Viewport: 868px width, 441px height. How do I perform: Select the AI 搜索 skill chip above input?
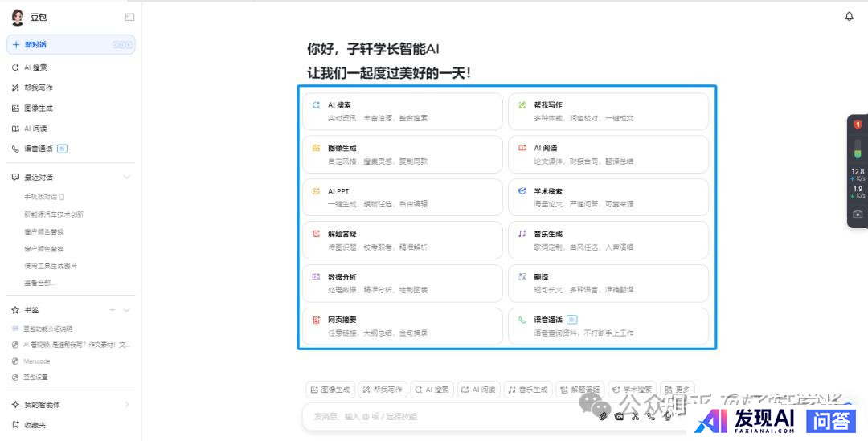pyautogui.click(x=432, y=390)
